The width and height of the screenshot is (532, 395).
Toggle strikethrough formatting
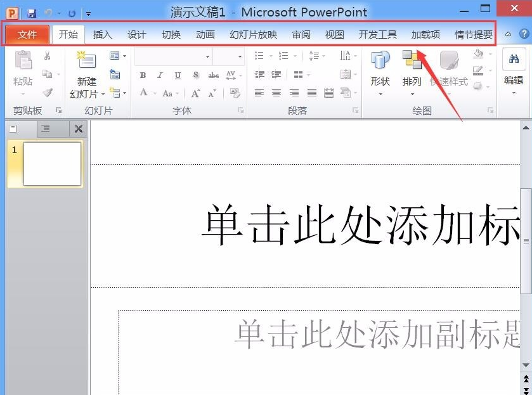(x=214, y=75)
